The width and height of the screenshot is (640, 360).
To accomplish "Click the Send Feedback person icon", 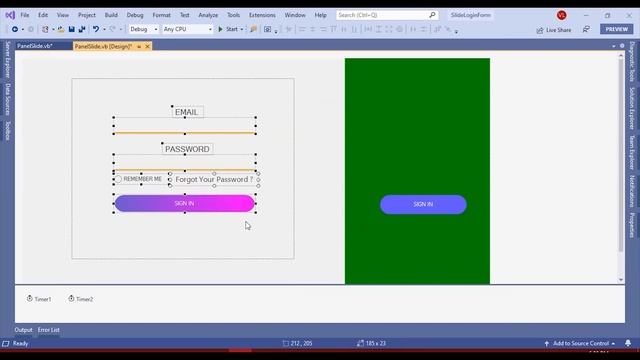I will point(586,29).
